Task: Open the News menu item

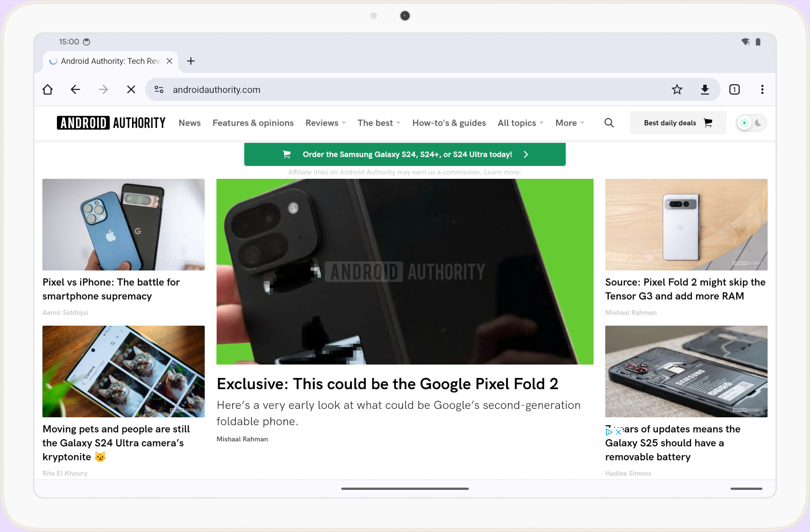Action: click(189, 123)
